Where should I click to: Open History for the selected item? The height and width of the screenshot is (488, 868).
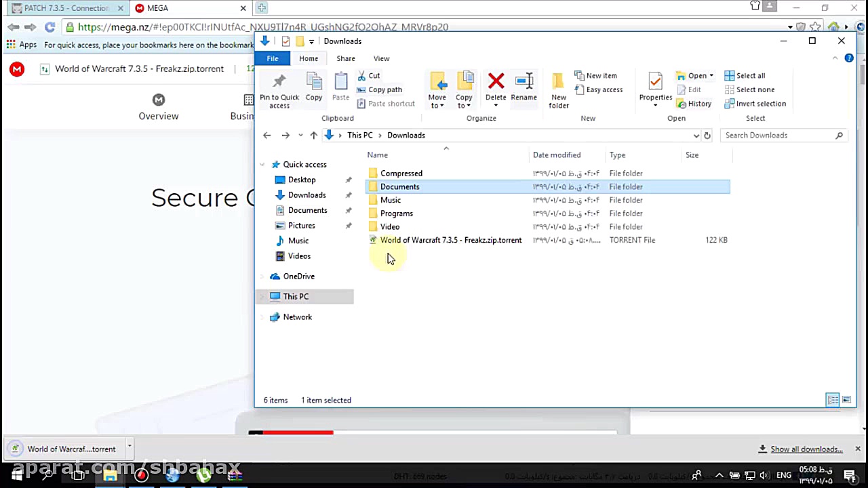click(694, 104)
